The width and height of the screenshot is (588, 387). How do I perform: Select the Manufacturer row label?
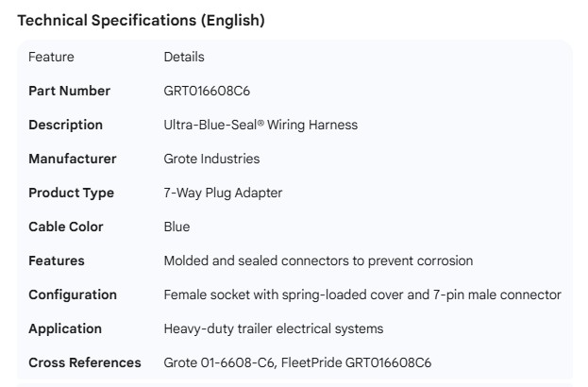click(x=73, y=159)
